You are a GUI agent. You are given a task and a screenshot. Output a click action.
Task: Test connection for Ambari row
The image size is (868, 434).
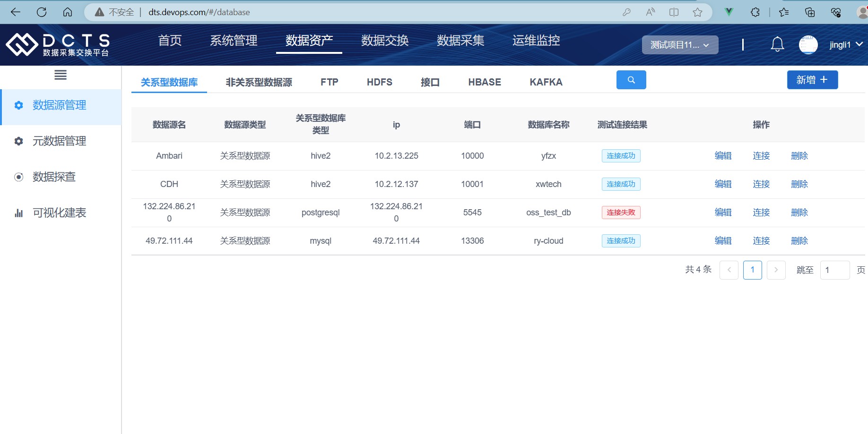pos(761,156)
